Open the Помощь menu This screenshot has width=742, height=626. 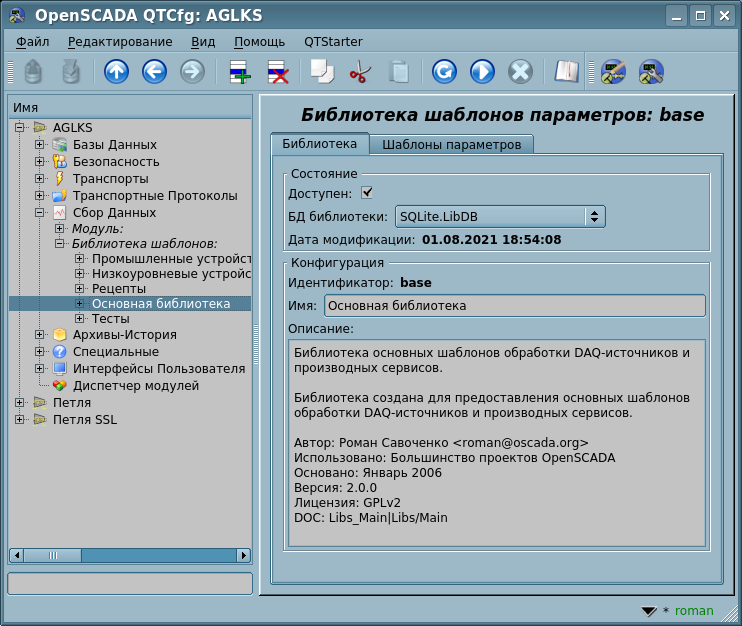coord(259,42)
